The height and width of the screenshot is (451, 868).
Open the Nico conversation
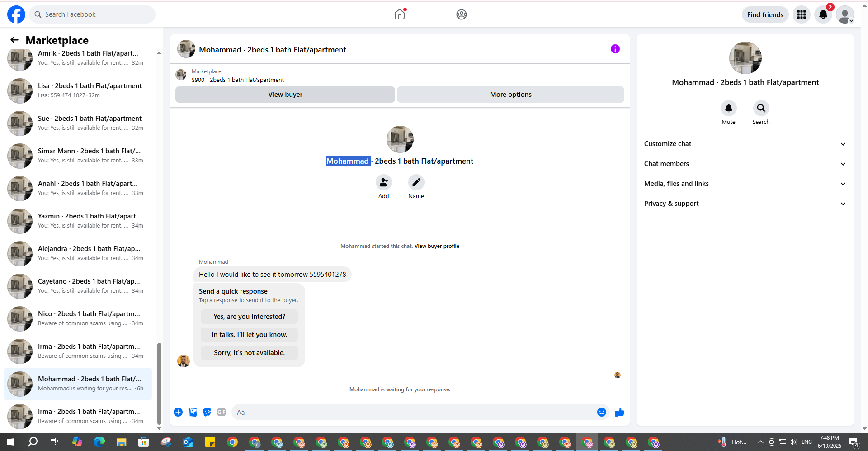pos(78,318)
